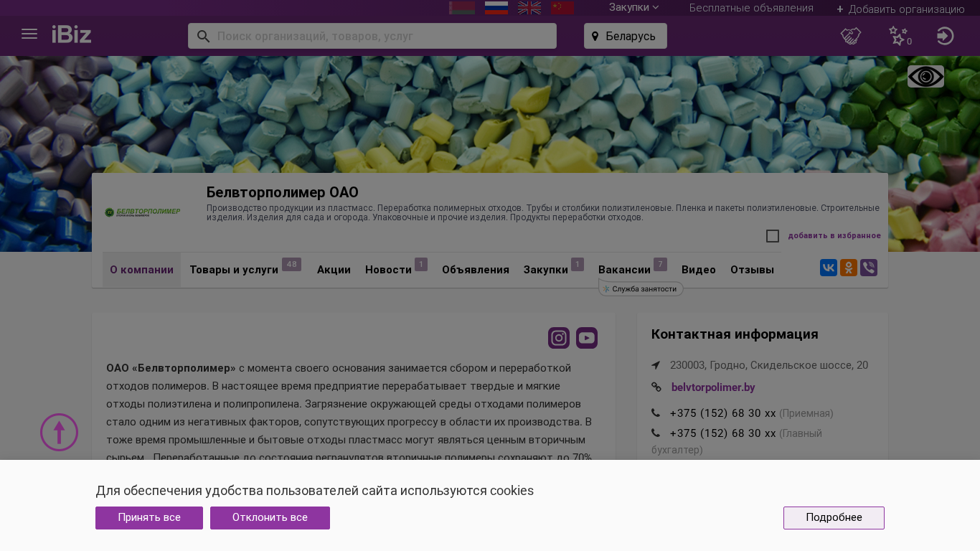Open the company YouTube channel

point(587,338)
